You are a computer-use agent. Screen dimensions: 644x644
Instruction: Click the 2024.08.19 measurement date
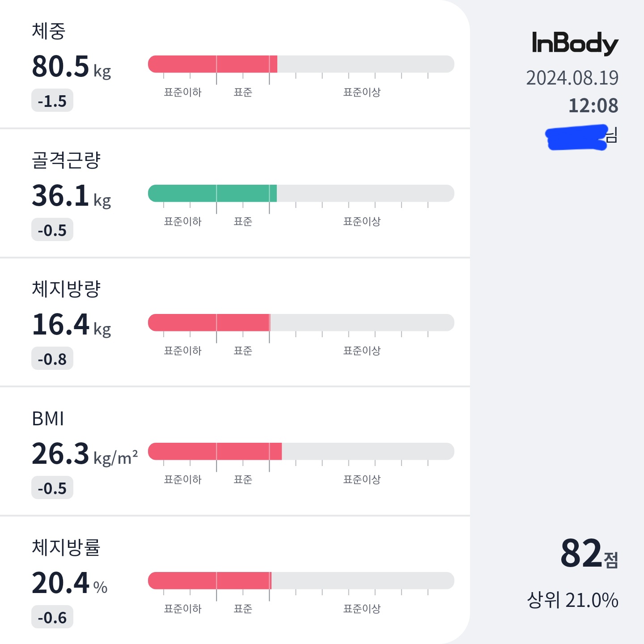click(x=572, y=78)
